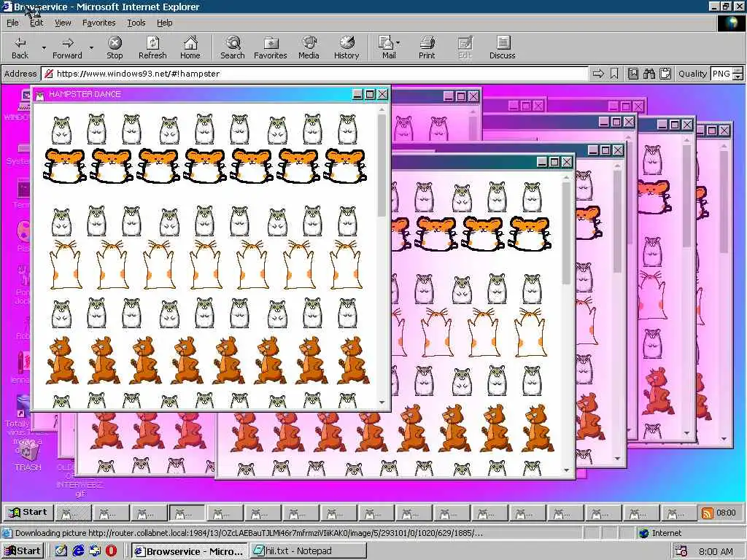Viewport: 747px width, 560px height.
Task: Expand the Mail button dropdown arrow
Action: [398, 43]
